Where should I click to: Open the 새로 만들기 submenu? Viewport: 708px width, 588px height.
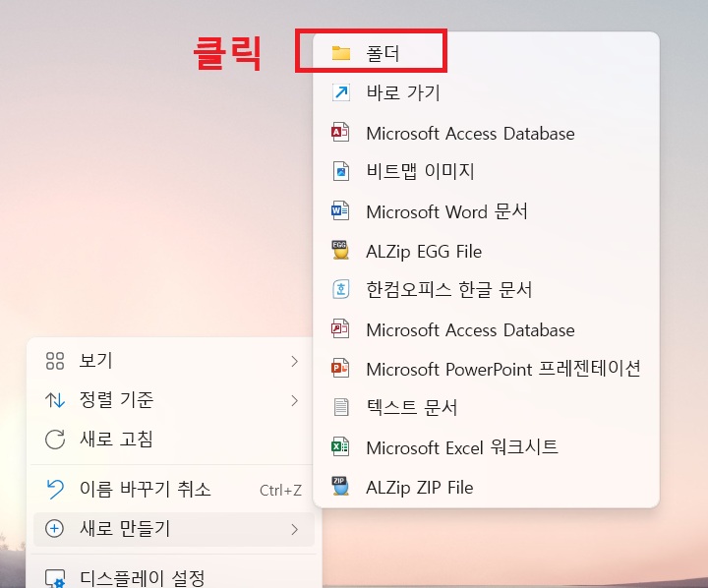pyautogui.click(x=174, y=529)
